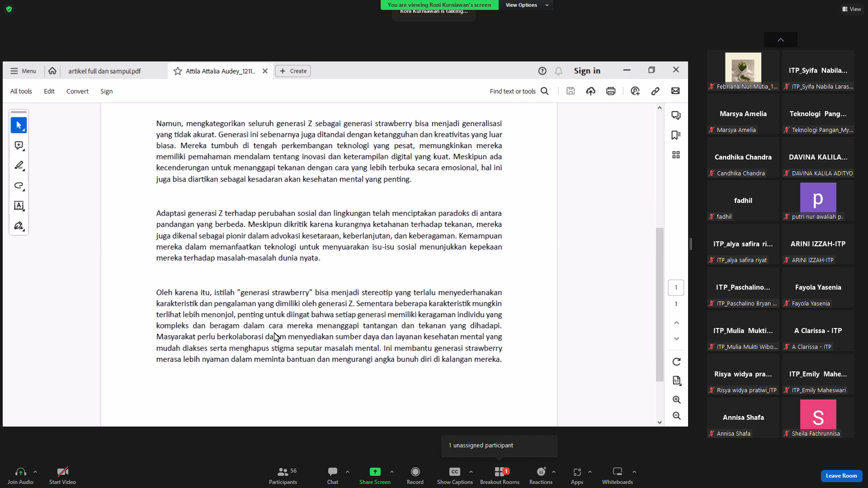Click Febriana Nur Mutia video thumbnail

click(x=743, y=71)
